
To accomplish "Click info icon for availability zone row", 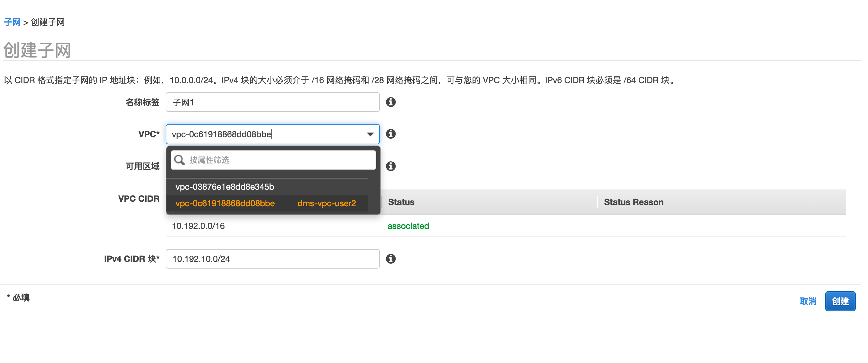I will [391, 166].
